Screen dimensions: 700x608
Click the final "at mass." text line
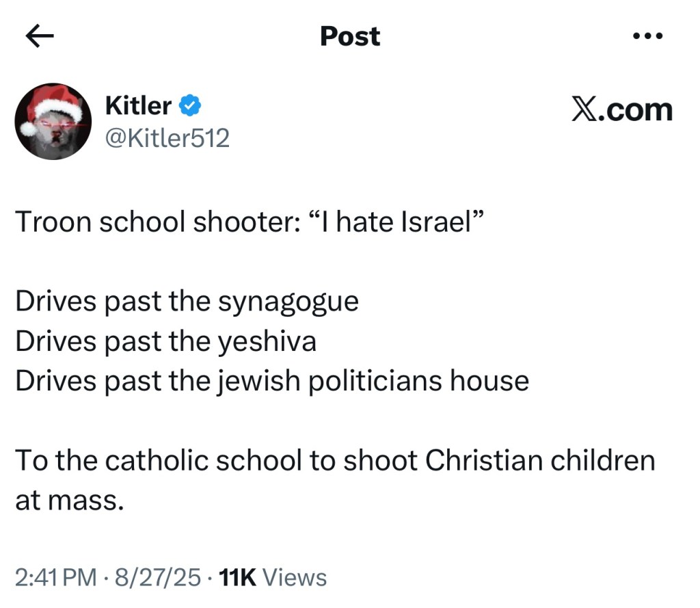pyautogui.click(x=69, y=500)
